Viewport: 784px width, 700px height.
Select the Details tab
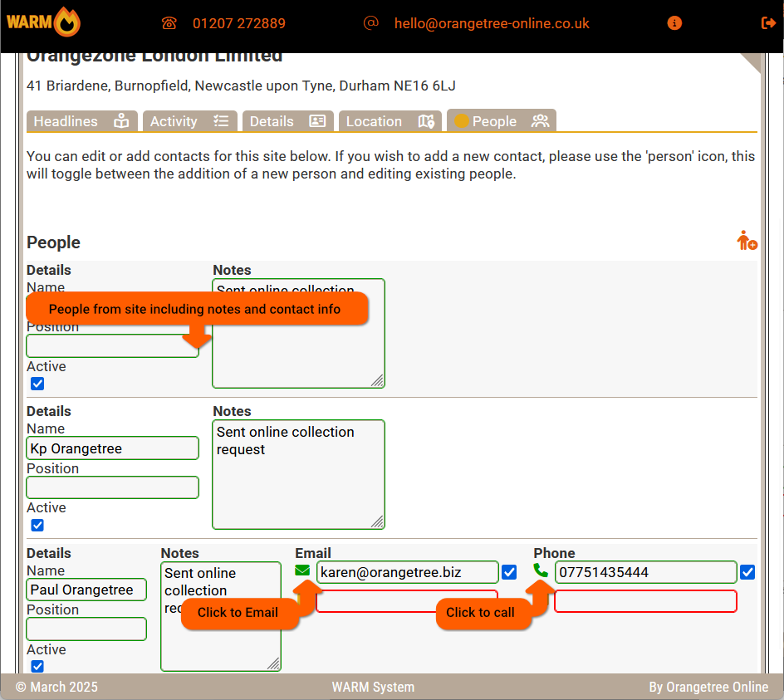(x=287, y=121)
